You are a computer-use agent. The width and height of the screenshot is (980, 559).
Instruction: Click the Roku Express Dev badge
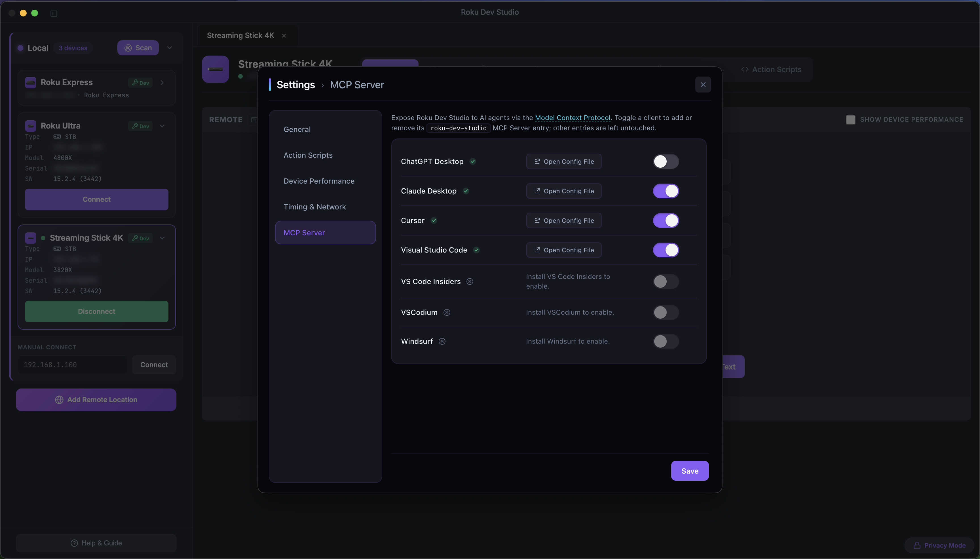pos(140,83)
